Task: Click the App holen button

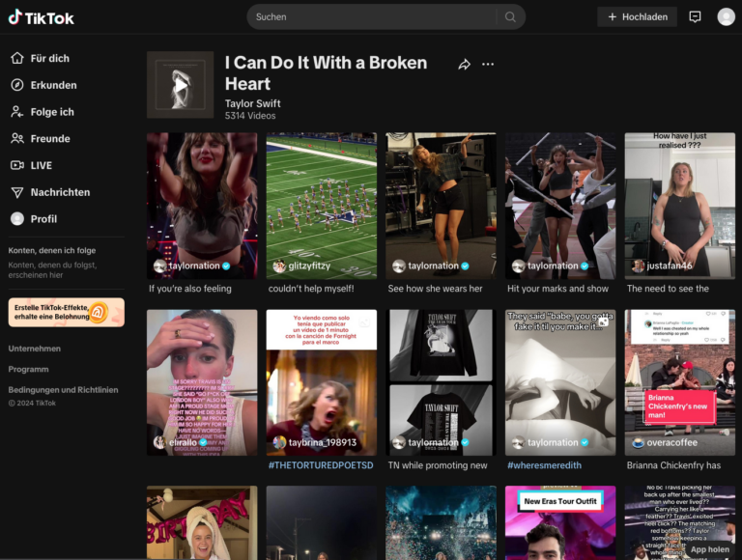Action: click(710, 549)
